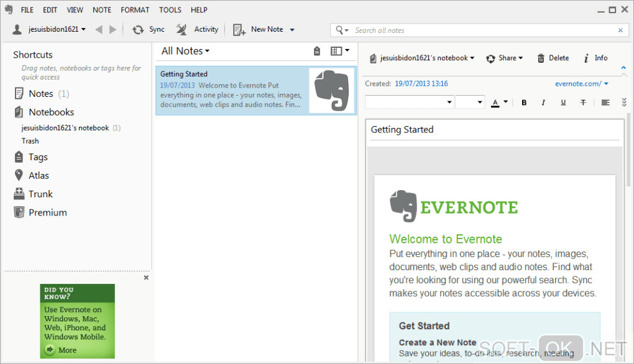Image resolution: width=634 pixels, height=364 pixels.
Task: Click the created date 19/07/2013 13:16
Action: click(421, 84)
